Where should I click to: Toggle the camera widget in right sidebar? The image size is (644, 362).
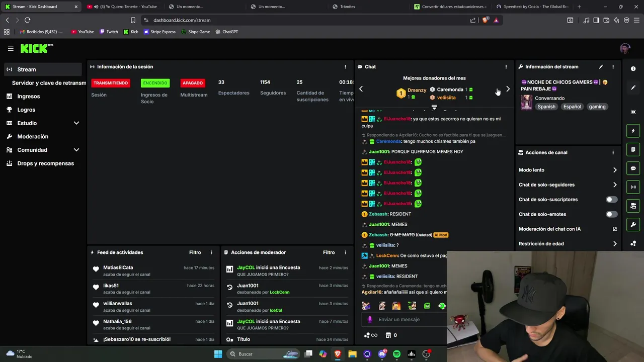tap(633, 206)
